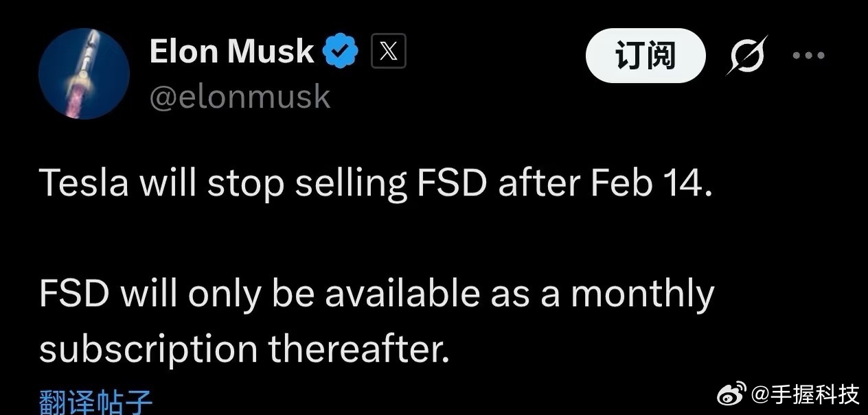Click the "FSD will only be available" line
Image resolution: width=868 pixels, height=415 pixels.
(x=376, y=294)
